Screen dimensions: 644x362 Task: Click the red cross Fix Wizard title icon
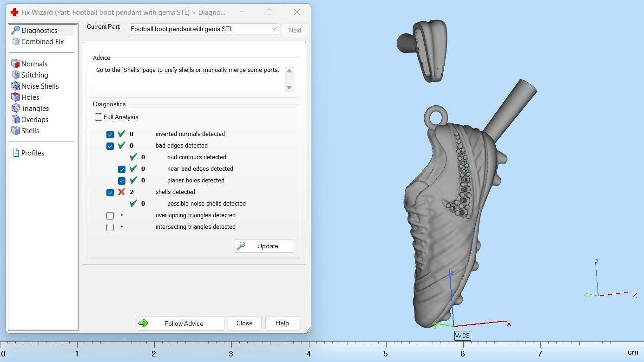[x=14, y=12]
